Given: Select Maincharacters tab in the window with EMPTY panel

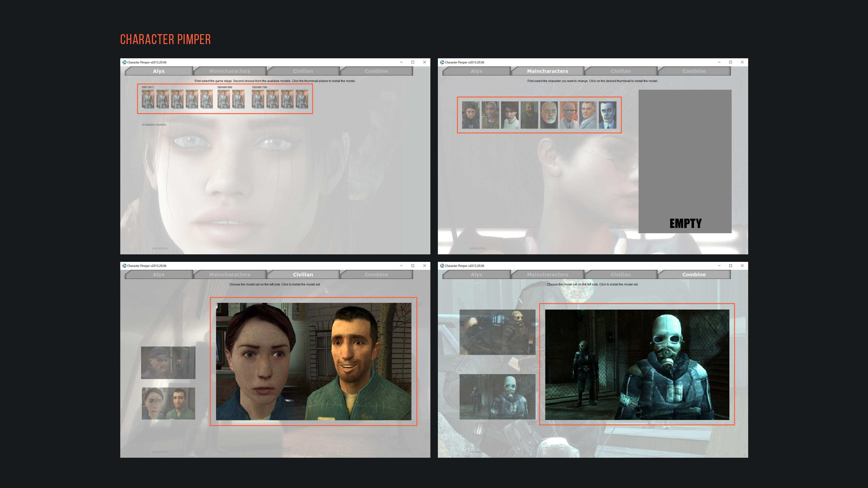Looking at the screenshot, I should point(547,71).
